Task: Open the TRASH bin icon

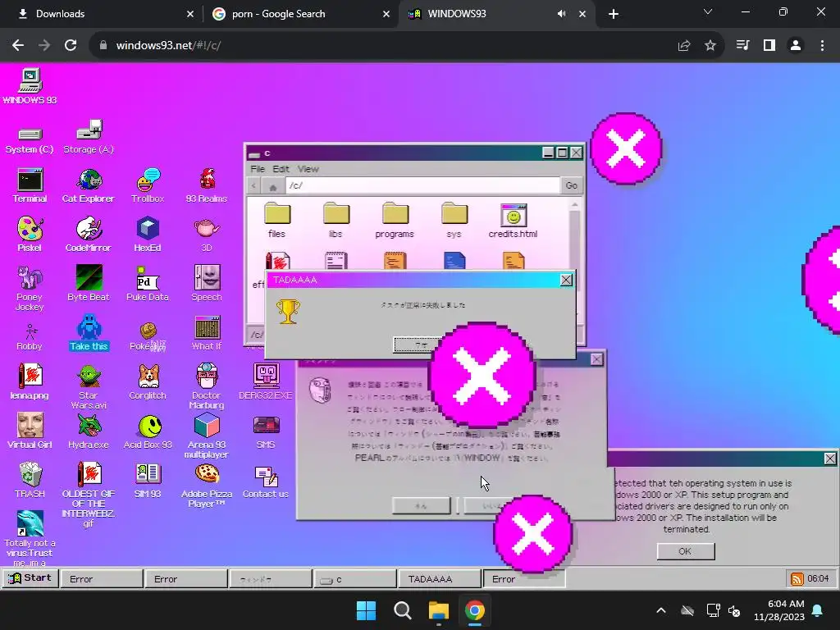Action: [30, 480]
